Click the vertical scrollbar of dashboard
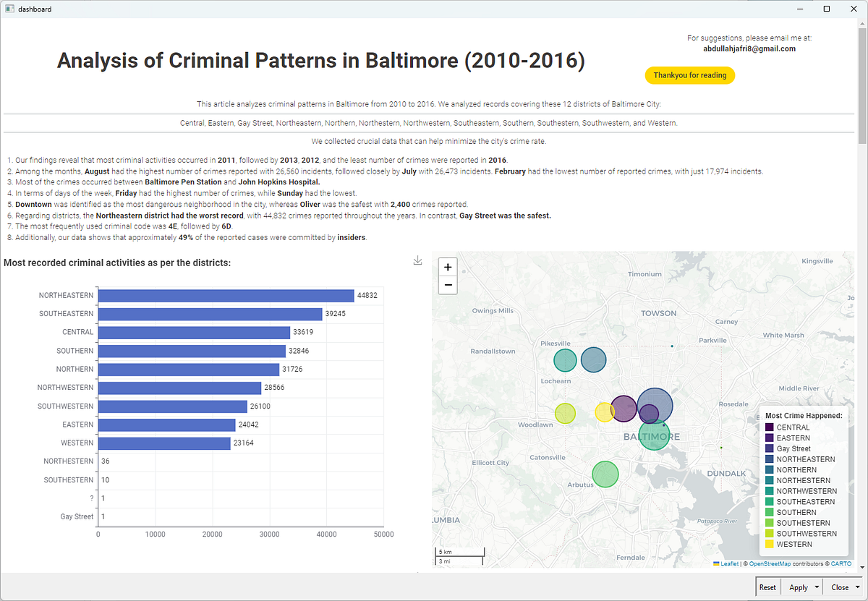The height and width of the screenshot is (601, 868). pos(862,80)
